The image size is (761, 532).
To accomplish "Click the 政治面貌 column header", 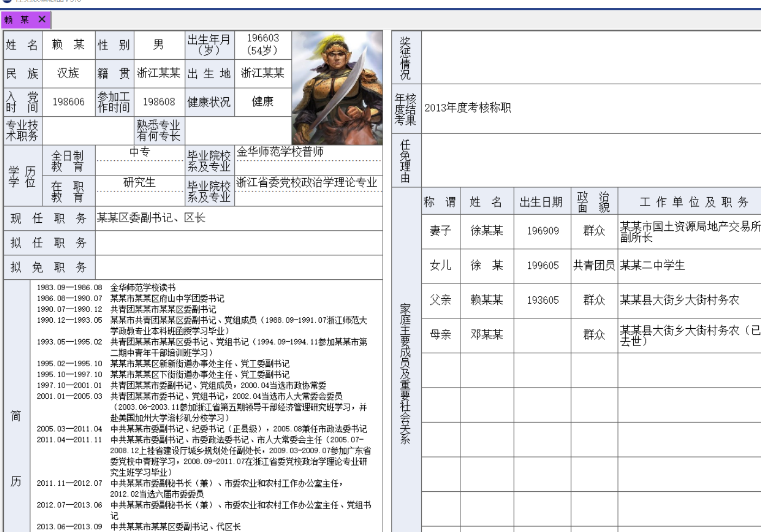I will [594, 202].
